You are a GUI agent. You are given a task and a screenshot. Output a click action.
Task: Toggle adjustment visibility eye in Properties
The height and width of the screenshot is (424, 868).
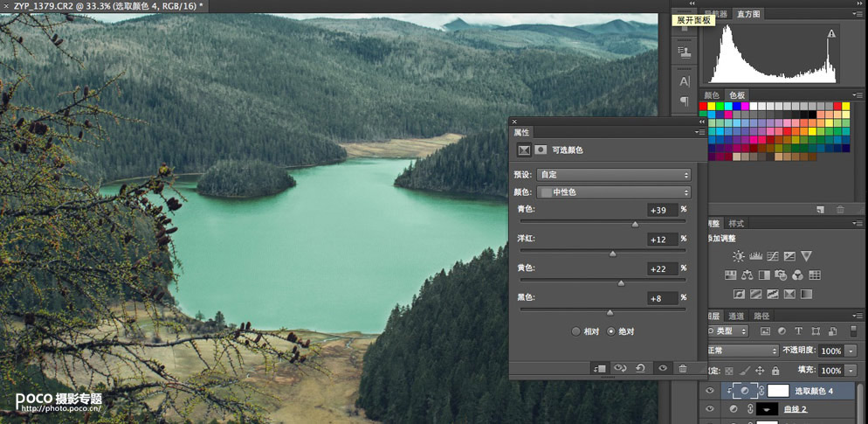coord(663,368)
